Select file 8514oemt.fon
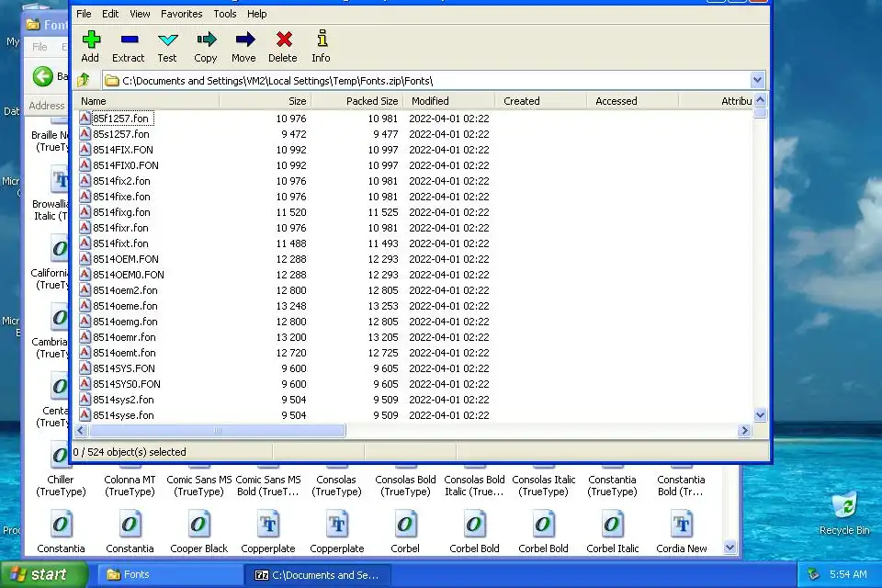The width and height of the screenshot is (882, 588). 124,353
